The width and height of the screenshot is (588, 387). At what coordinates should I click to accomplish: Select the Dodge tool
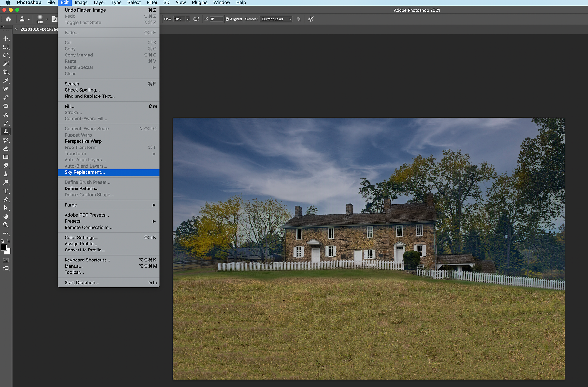coord(6,182)
